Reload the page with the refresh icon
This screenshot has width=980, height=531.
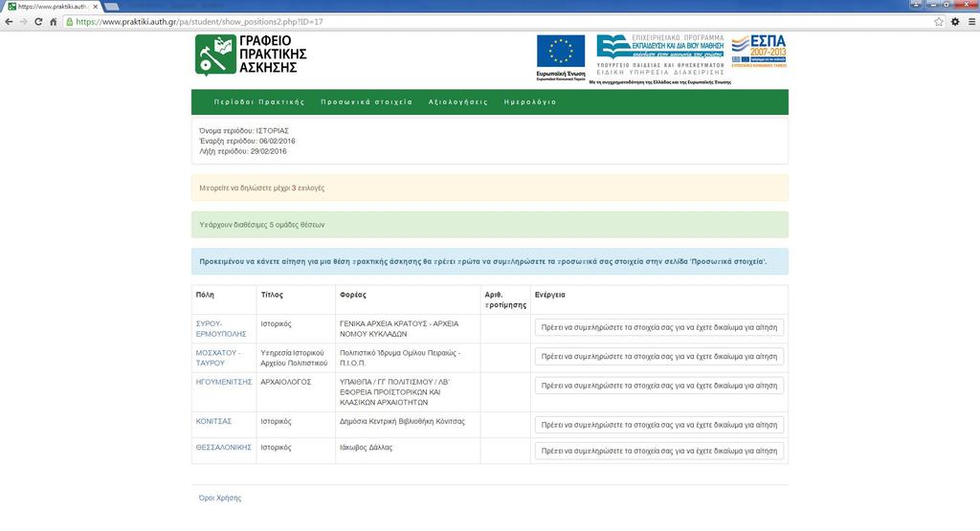(38, 22)
